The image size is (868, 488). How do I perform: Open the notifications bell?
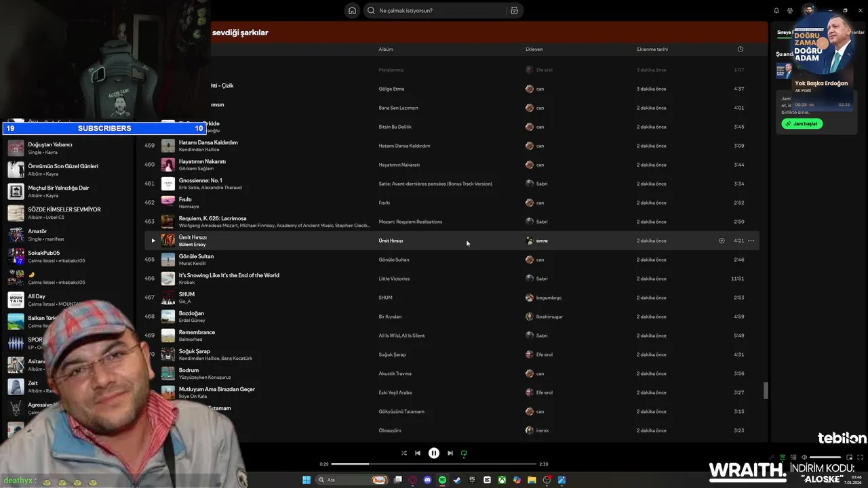pos(776,10)
